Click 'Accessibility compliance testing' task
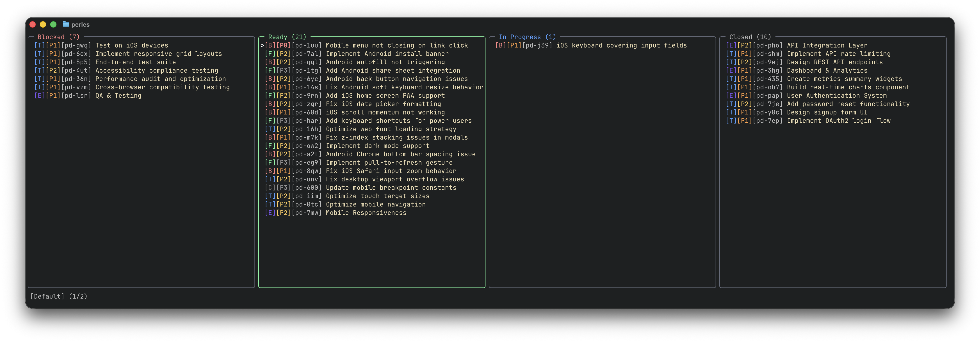 pyautogui.click(x=156, y=70)
